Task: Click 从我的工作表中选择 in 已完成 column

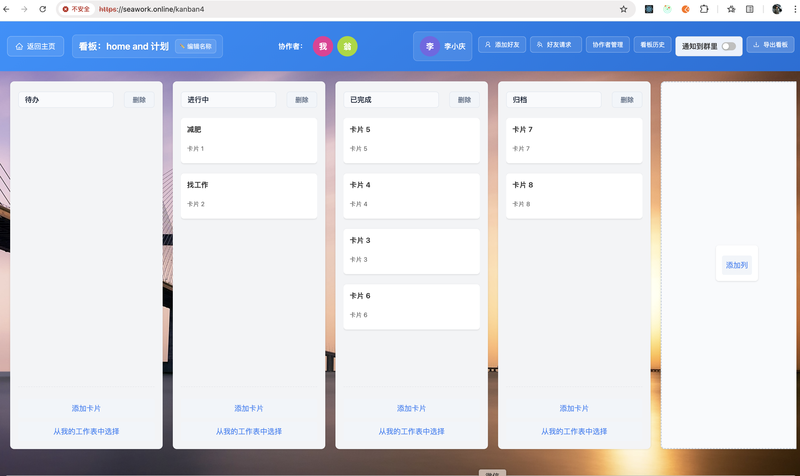Action: (x=412, y=431)
